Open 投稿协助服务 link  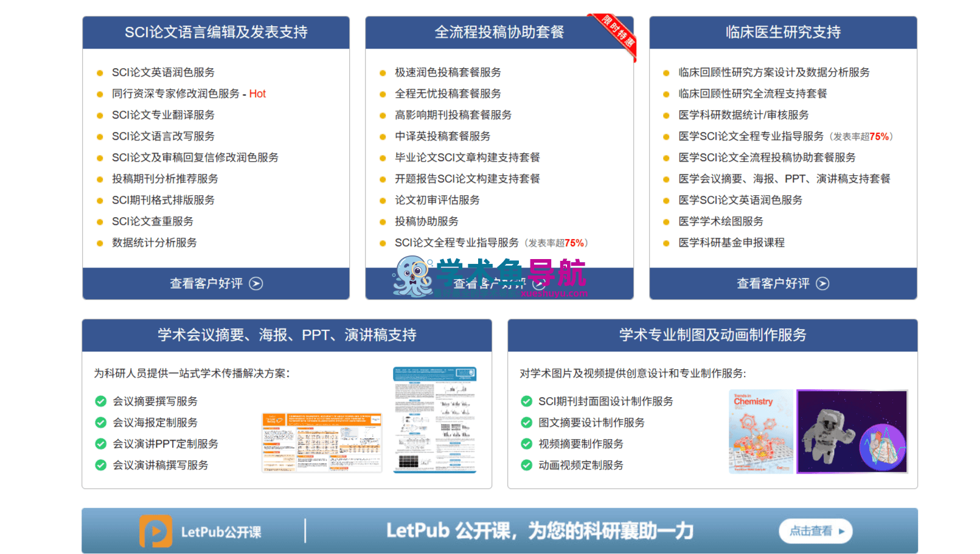(x=426, y=221)
